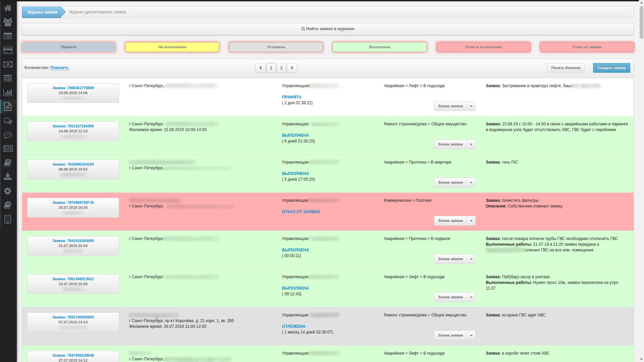This screenshot has width=644, height=362.
Task: Select 'Журнал диспетчерских заявок' breadcrumb tab
Action: 97,12
